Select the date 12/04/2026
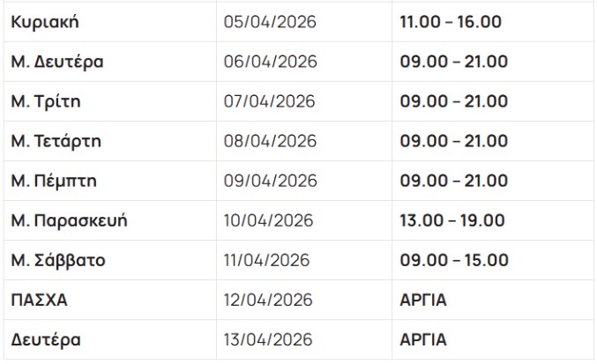The height and width of the screenshot is (364, 597). pyautogui.click(x=268, y=301)
